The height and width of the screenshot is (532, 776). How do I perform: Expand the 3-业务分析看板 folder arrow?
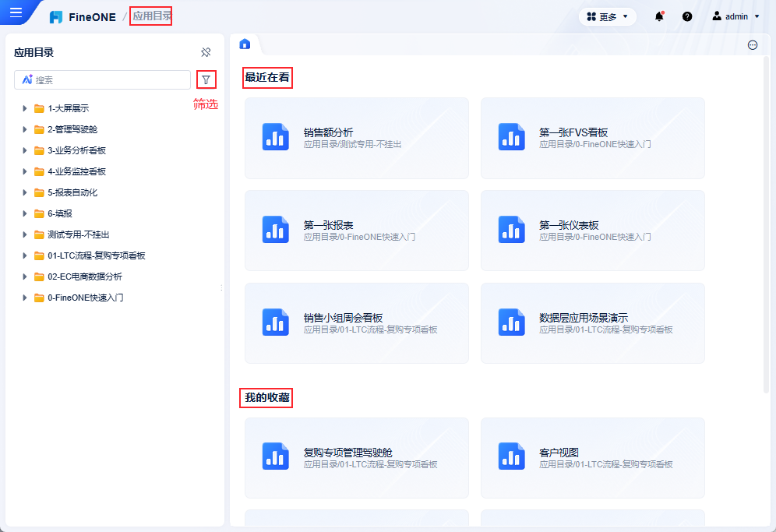click(x=24, y=150)
